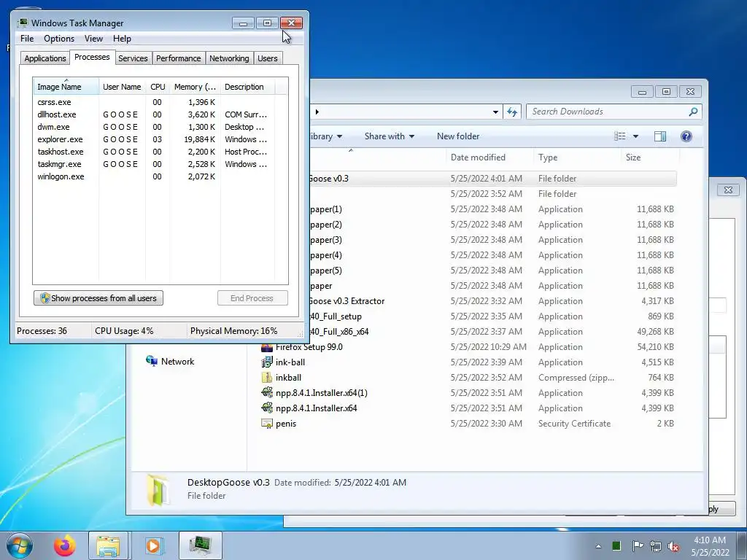The height and width of the screenshot is (560, 747).
Task: Click the search magnifier icon in Explorer
Action: tap(693, 112)
